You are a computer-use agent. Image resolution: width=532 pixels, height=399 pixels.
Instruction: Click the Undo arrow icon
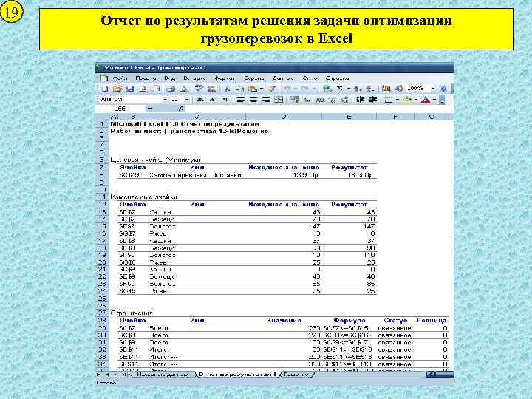point(287,89)
